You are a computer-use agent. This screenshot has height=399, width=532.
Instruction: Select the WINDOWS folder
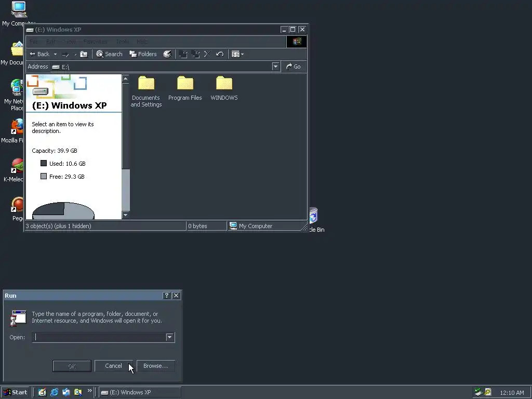click(x=224, y=88)
